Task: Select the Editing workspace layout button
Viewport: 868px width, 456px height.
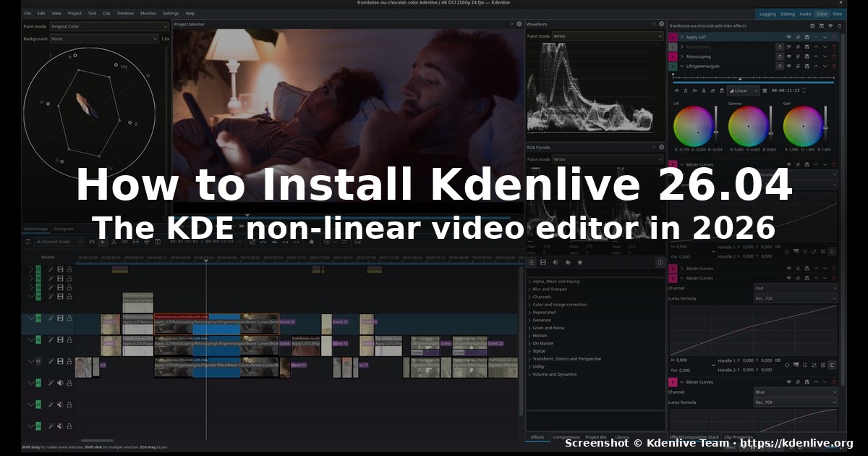Action: coord(787,14)
